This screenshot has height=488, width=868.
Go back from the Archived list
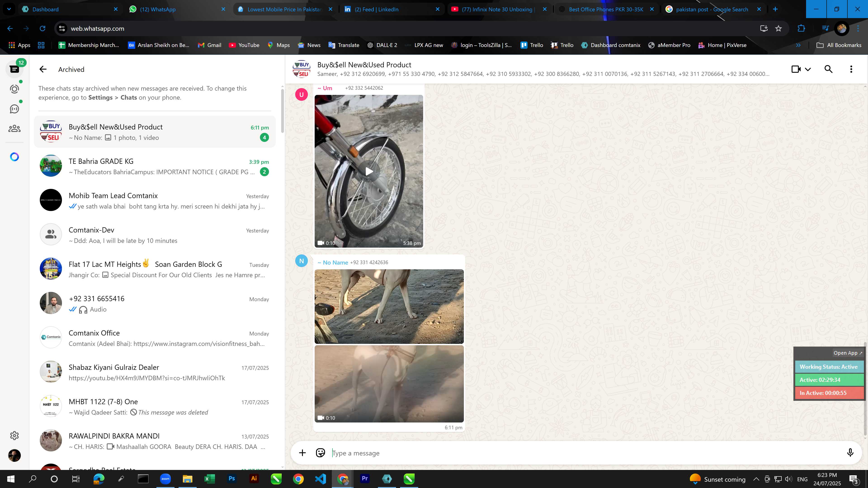[x=43, y=69]
